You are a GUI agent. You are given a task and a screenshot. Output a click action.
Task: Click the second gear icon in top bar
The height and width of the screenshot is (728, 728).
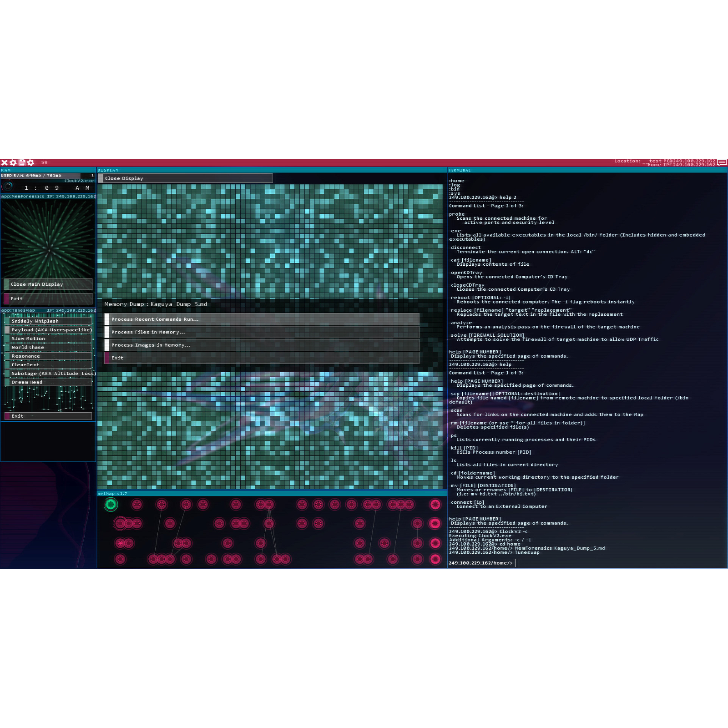click(30, 162)
